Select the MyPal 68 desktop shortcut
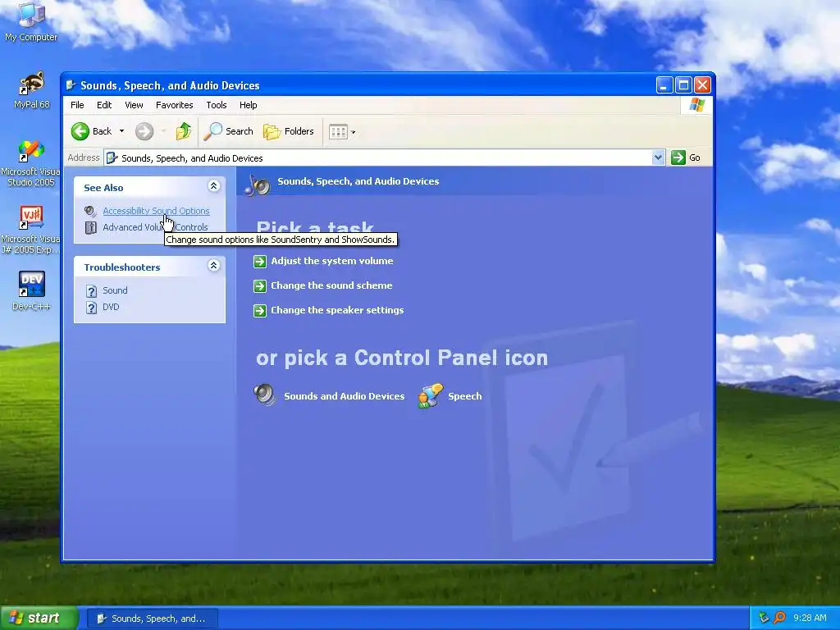Viewport: 840px width, 630px height. point(32,90)
